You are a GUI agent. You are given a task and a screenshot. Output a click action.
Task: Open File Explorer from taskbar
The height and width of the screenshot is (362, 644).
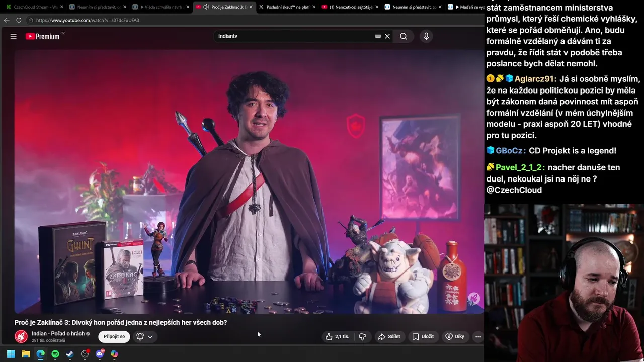point(26,354)
